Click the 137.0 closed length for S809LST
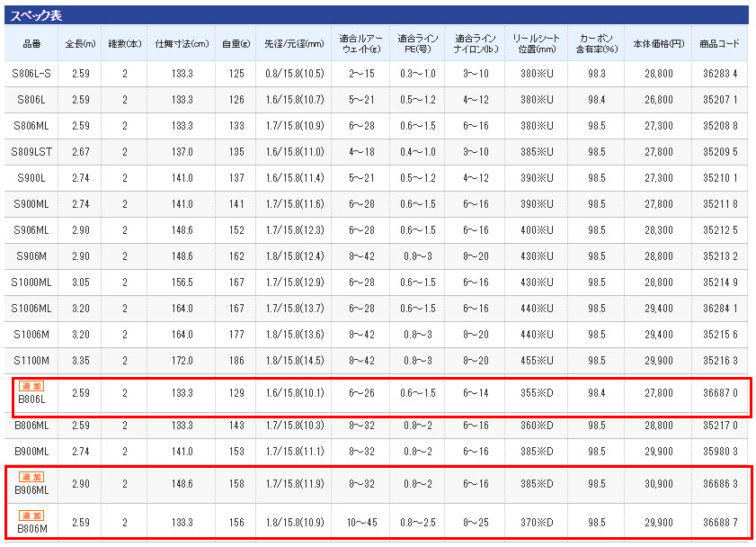Viewport: 756px width, 547px height. coord(182,152)
